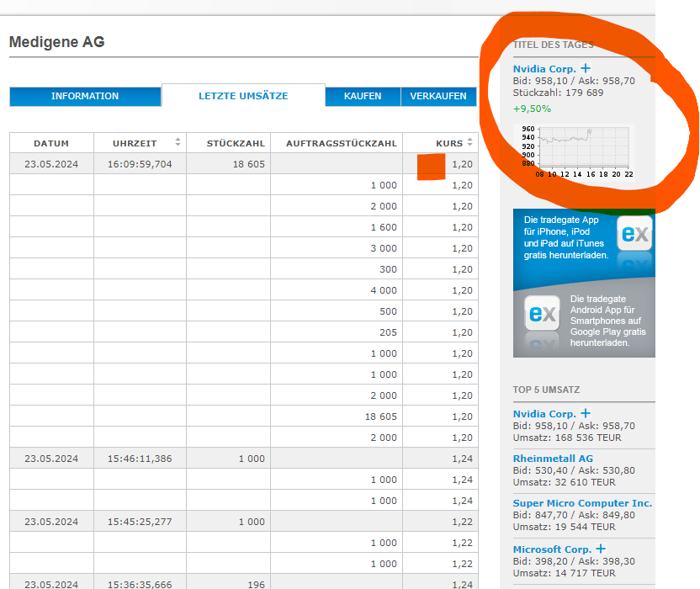The height and width of the screenshot is (589, 700).
Task: Select the order quantity 4 000 cell
Action: (337, 290)
